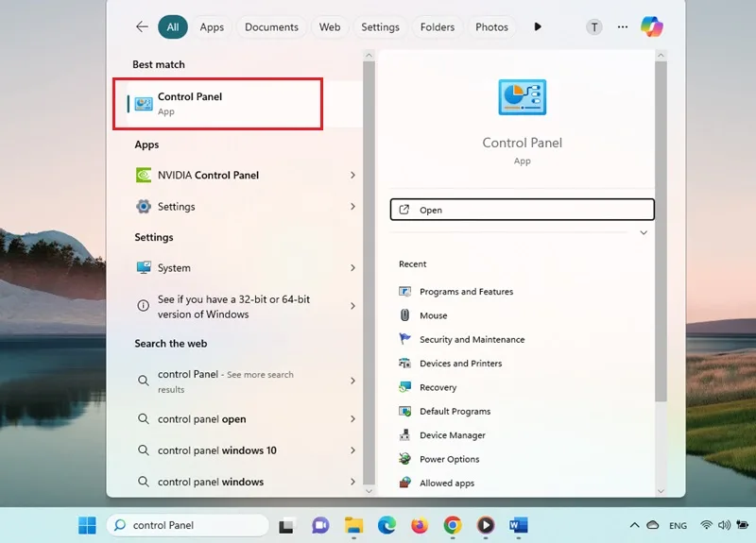756x543 pixels.
Task: Open Security and Maintenance recent item
Action: pos(462,339)
